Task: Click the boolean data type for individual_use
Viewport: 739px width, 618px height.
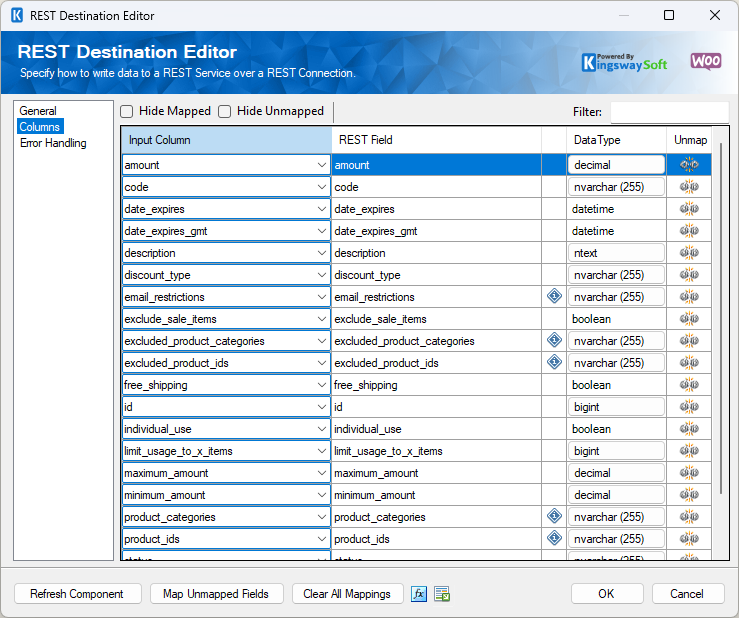Action: 616,429
